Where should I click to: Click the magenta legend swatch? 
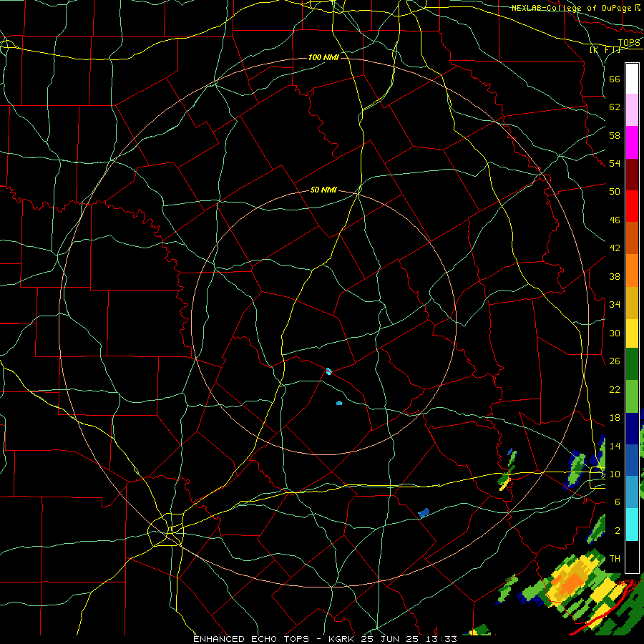point(632,142)
